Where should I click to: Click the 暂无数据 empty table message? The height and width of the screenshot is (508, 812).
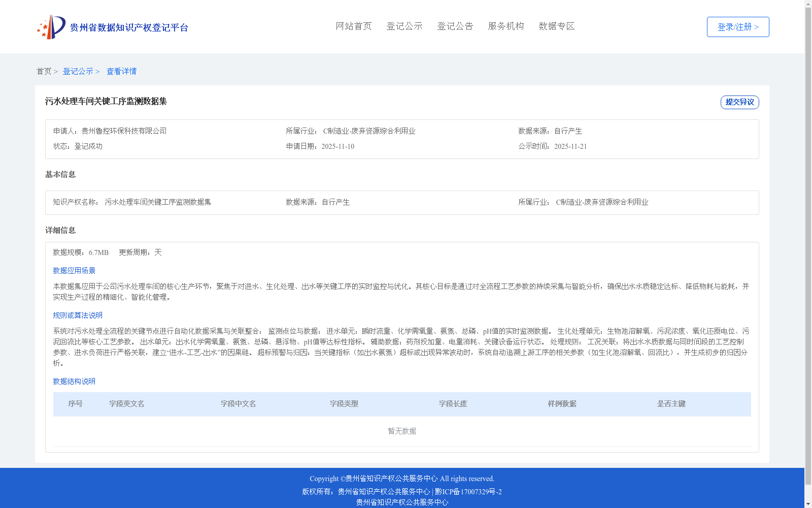[402, 431]
